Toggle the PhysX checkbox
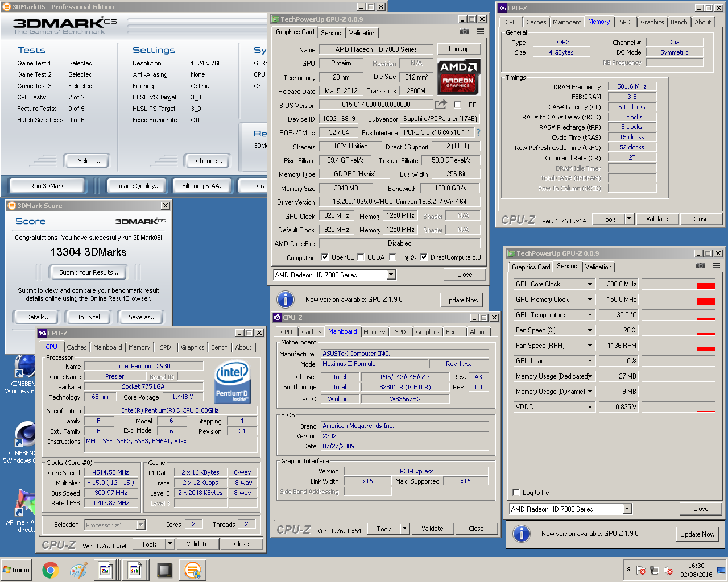728x582 pixels. [392, 257]
